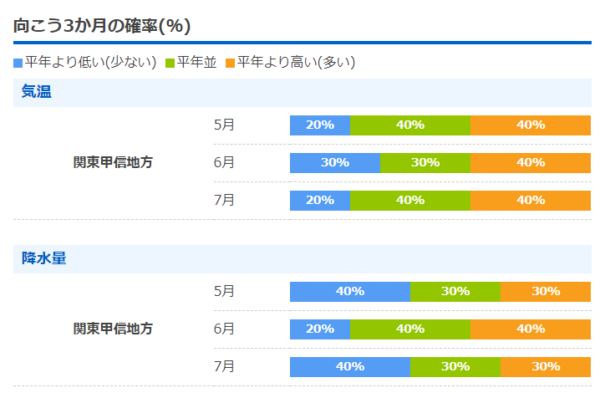Click the precipitation May green 30% bar
Viewport: 600px width, 398px height.
[455, 292]
